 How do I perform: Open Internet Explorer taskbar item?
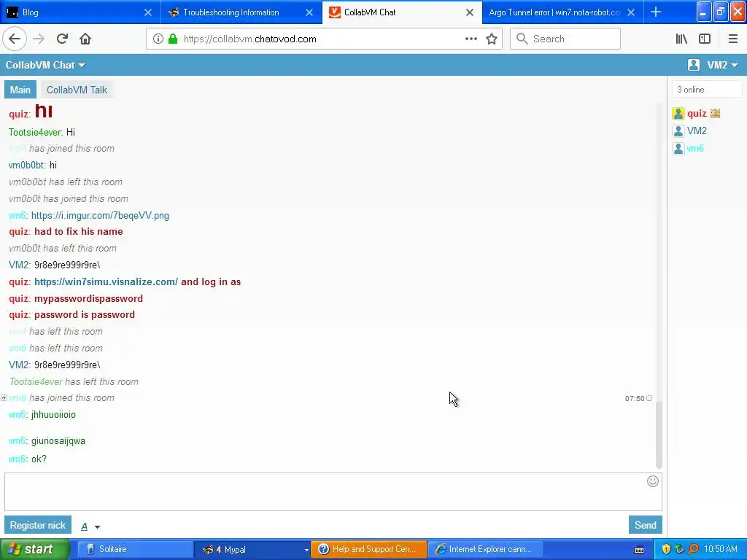[x=486, y=550]
